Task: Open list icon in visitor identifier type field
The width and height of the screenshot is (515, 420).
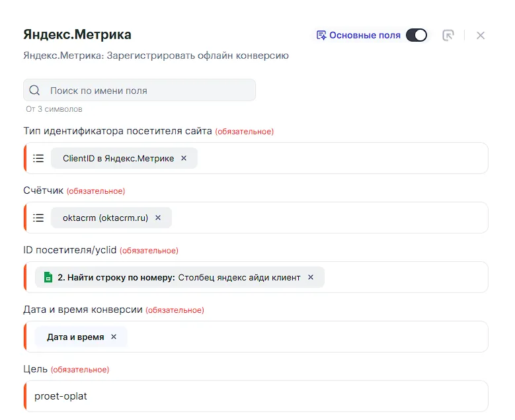Action: click(39, 158)
